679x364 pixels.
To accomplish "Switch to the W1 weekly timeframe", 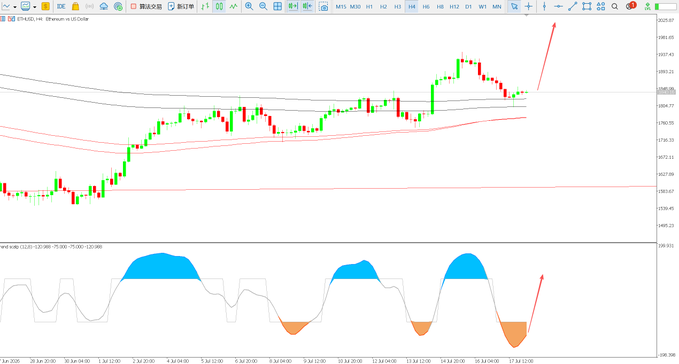I will click(482, 6).
